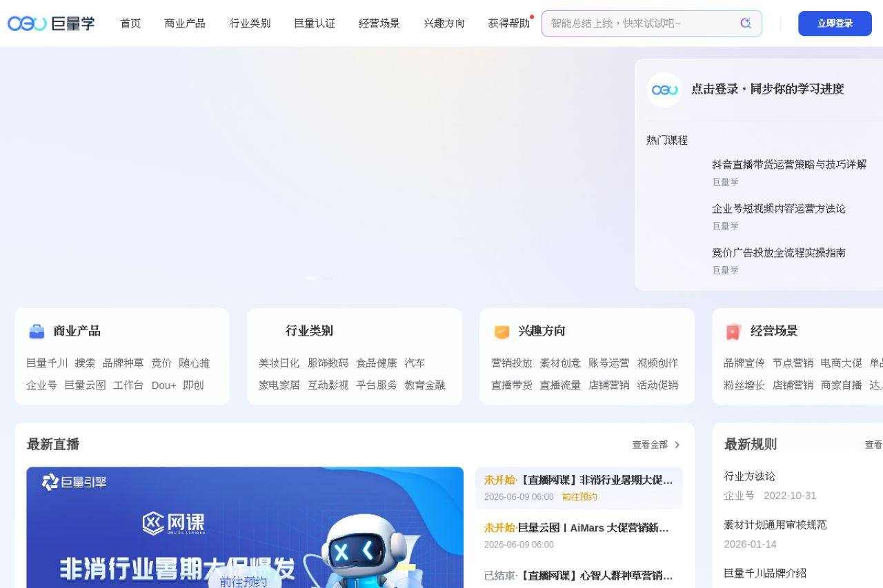The image size is (883, 588).
Task: Select 汽车 under 行业类别
Action: (x=415, y=363)
